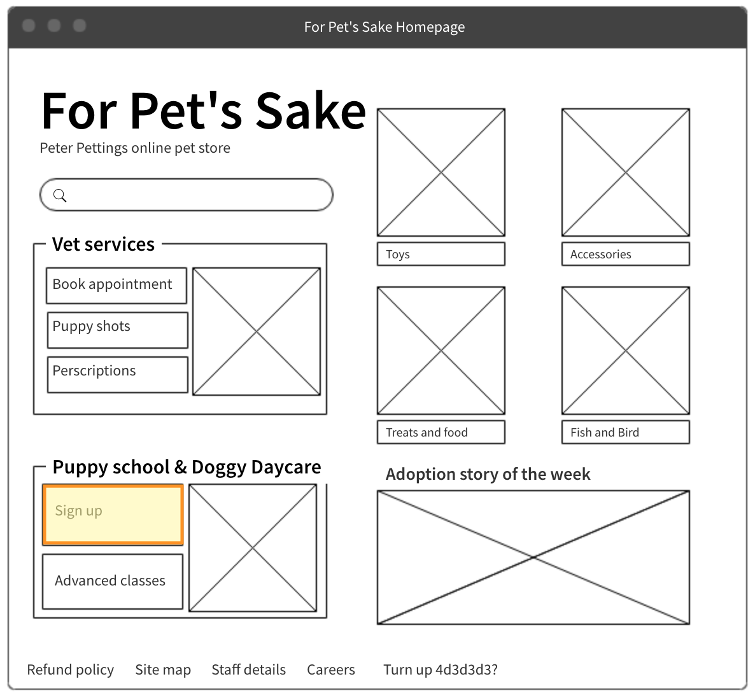The width and height of the screenshot is (755, 700).
Task: Open the Toys category label
Action: point(441,254)
